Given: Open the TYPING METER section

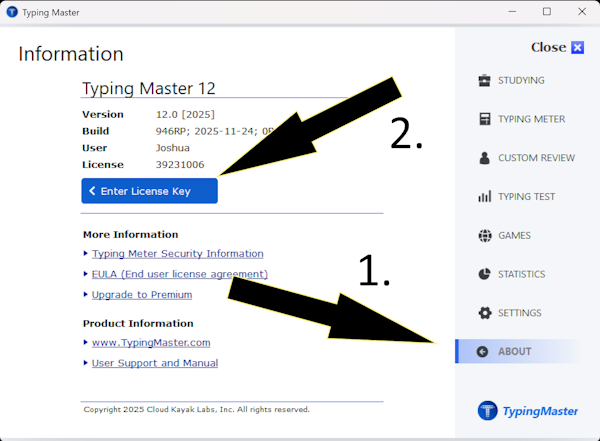Looking at the screenshot, I should click(531, 119).
